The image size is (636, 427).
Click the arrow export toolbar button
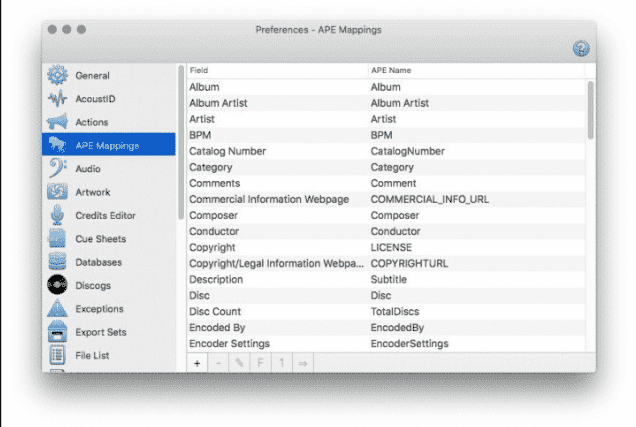point(303,363)
